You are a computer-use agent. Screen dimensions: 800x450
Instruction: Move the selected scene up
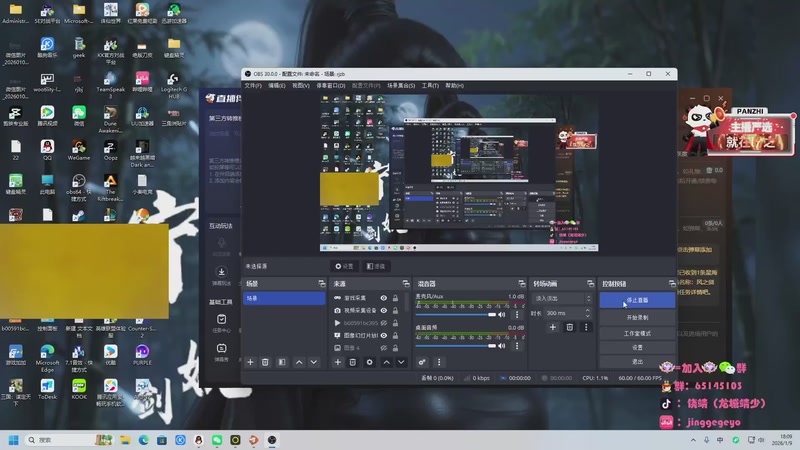pos(299,362)
